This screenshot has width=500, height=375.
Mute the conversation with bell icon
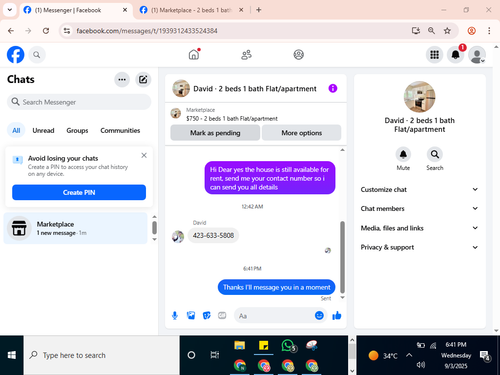click(x=403, y=154)
